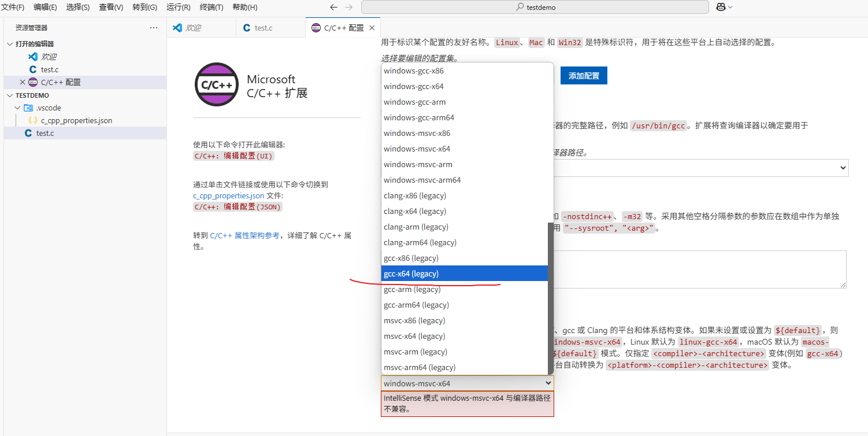Open the Copilot icon in title bar
The height and width of the screenshot is (436, 868).
point(721,7)
